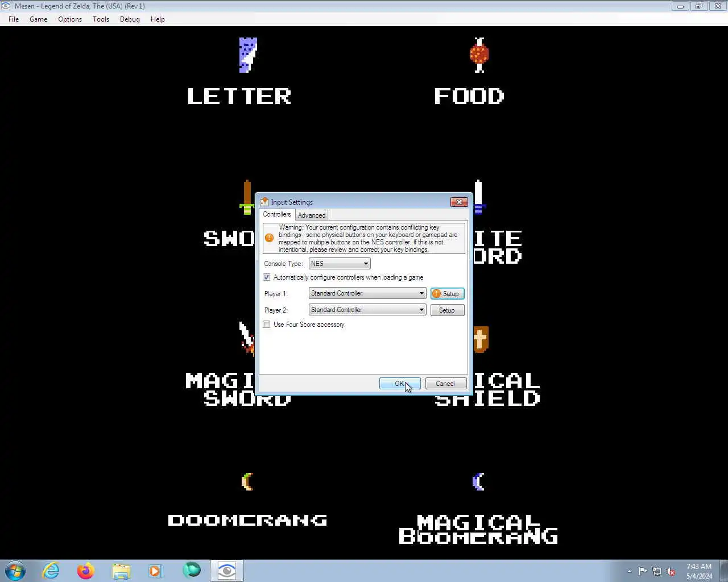Click the Mesen eye icon in title bar

pyautogui.click(x=6, y=6)
